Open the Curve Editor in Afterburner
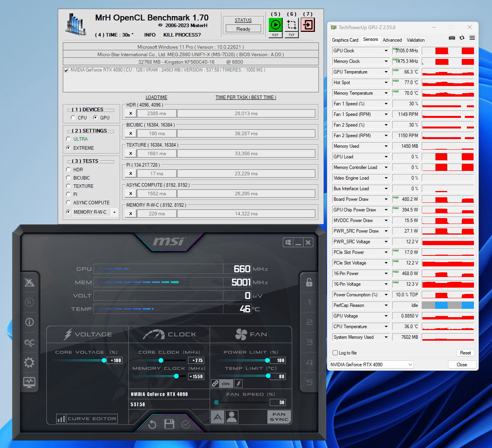The width and height of the screenshot is (492, 448). [87, 419]
